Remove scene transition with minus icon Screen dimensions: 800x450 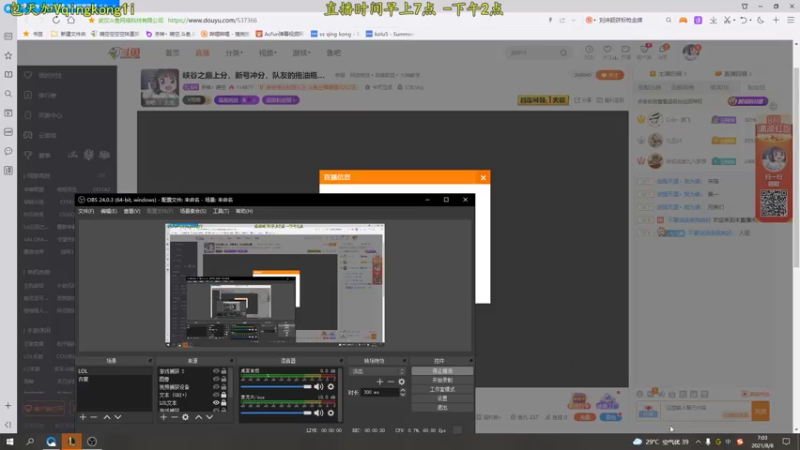click(391, 382)
